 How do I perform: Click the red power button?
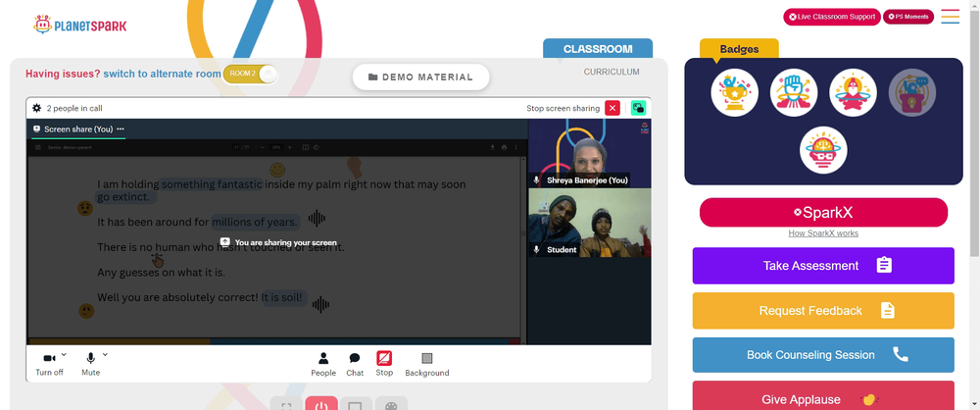(x=321, y=404)
